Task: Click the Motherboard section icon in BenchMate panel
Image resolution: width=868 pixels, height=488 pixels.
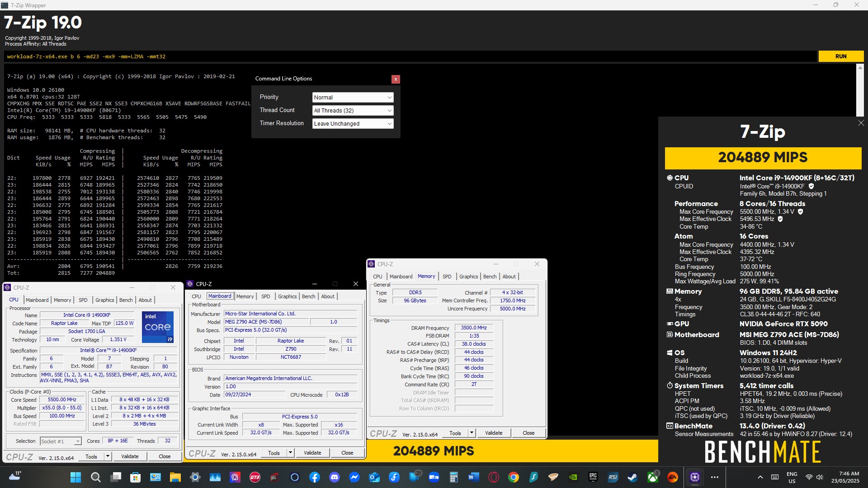Action: click(x=670, y=335)
